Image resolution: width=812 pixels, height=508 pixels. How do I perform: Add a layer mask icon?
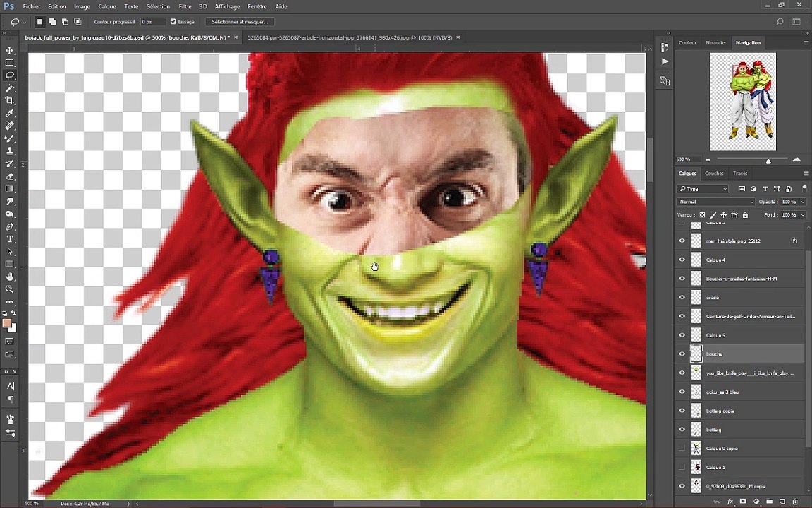pyautogui.click(x=743, y=502)
